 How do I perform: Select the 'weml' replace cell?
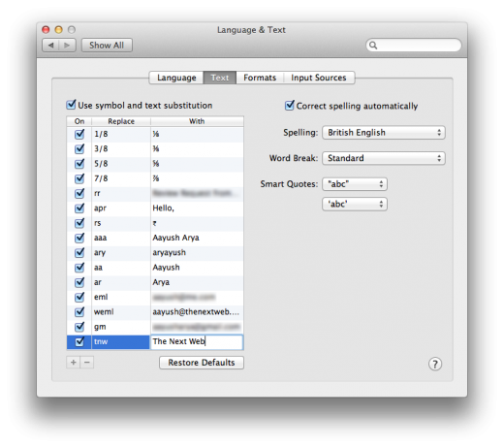[121, 312]
